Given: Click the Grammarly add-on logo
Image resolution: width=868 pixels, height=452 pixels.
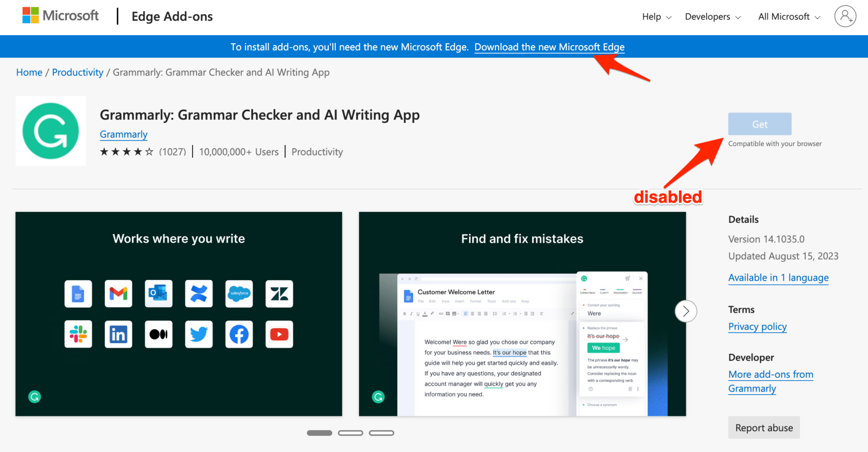Looking at the screenshot, I should click(x=50, y=131).
